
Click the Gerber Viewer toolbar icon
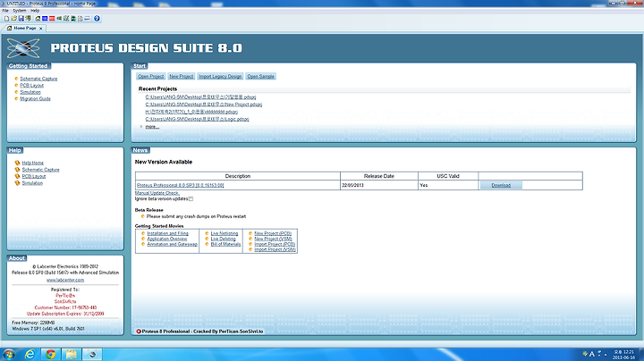click(x=66, y=19)
